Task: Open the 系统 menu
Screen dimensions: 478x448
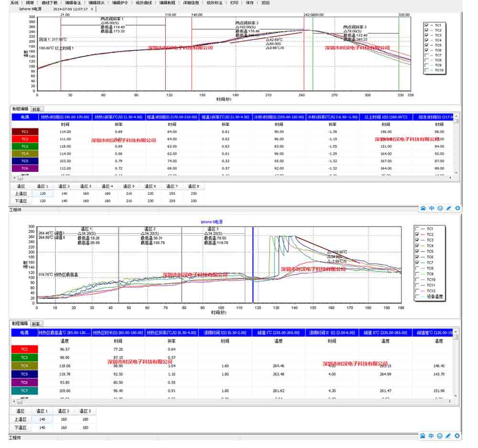Action: 14,2
